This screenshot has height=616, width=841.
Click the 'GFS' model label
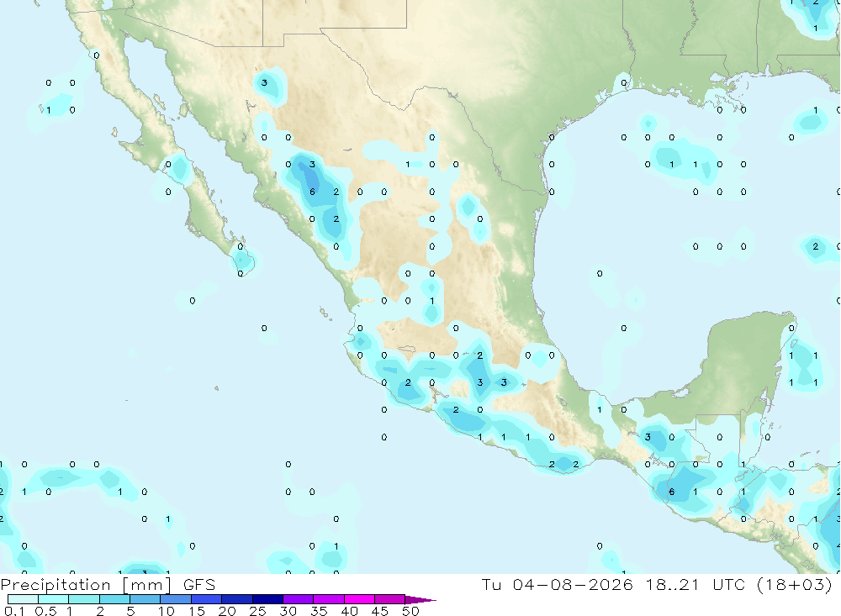pos(199,584)
